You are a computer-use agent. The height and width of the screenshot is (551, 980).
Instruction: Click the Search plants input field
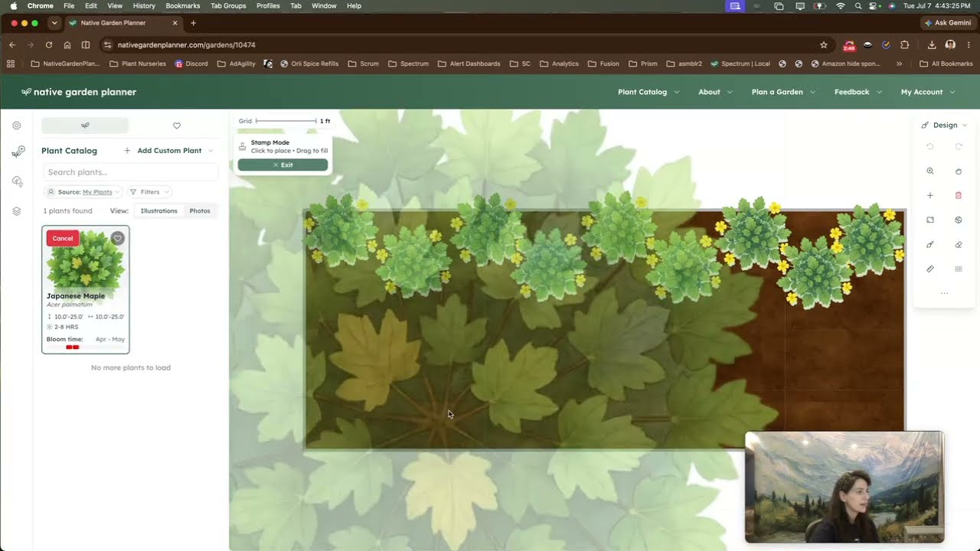(130, 172)
